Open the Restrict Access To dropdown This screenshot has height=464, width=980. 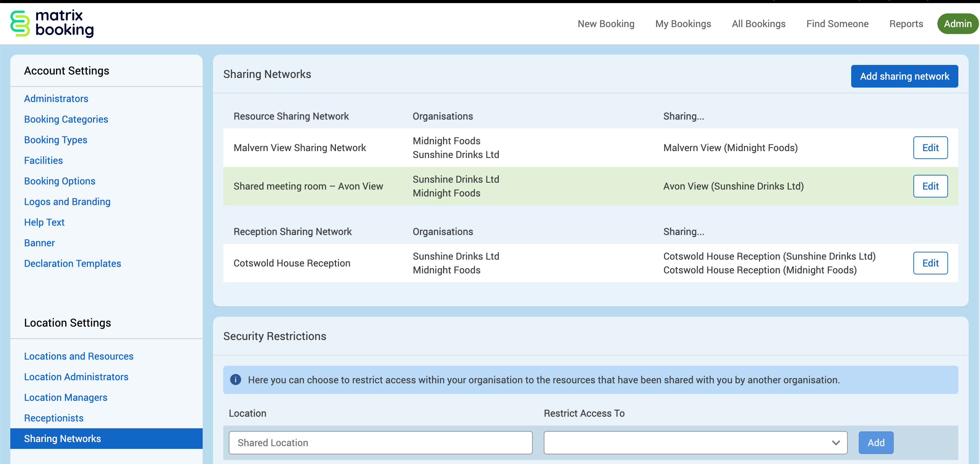(x=695, y=442)
